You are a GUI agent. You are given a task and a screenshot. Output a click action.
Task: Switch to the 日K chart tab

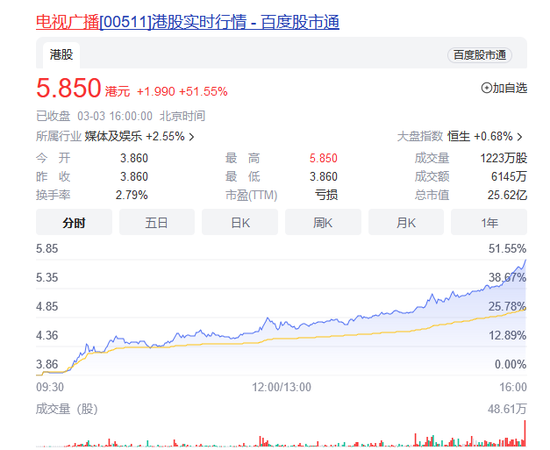240,222
